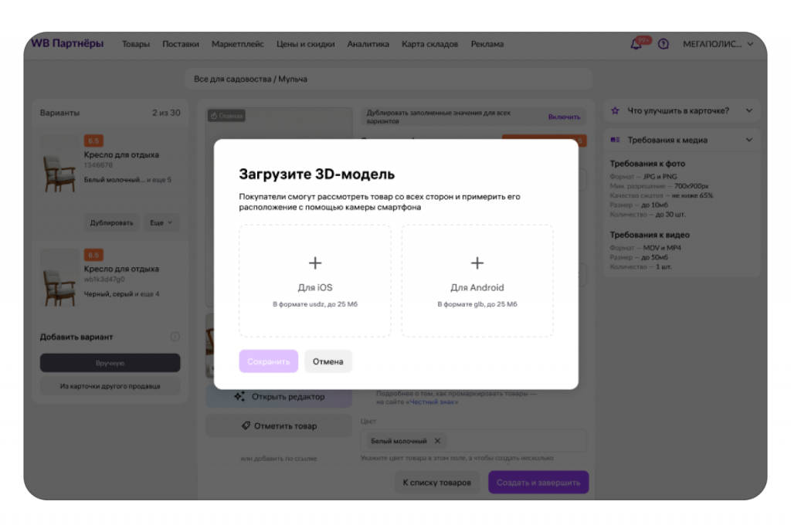The height and width of the screenshot is (532, 791).
Task: Click the WB Партнёры logo
Action: (x=67, y=43)
